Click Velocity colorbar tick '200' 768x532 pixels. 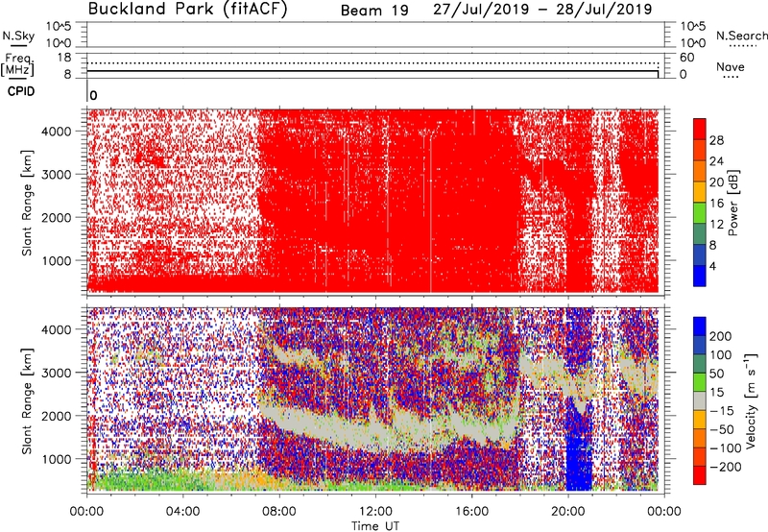pos(721,336)
